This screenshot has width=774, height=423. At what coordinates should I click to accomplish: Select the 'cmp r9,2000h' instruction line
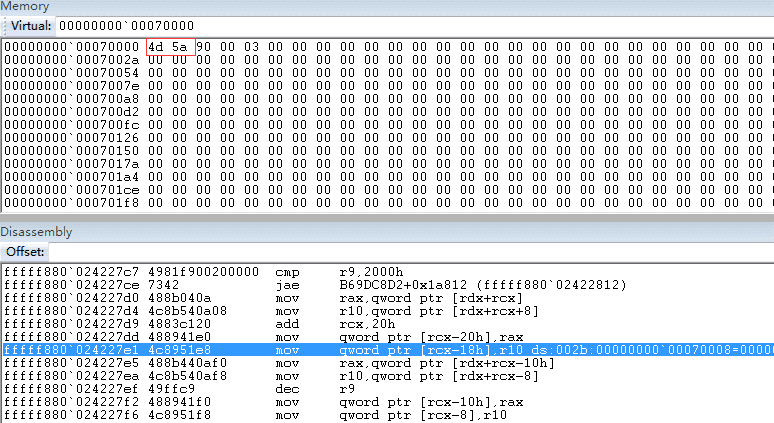(x=388, y=272)
